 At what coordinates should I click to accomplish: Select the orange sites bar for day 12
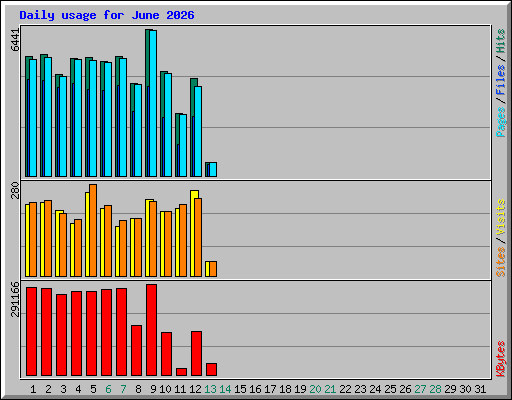[198, 237]
